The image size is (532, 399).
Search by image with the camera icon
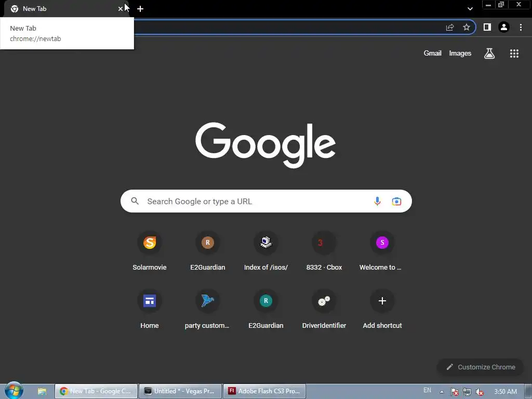click(396, 201)
